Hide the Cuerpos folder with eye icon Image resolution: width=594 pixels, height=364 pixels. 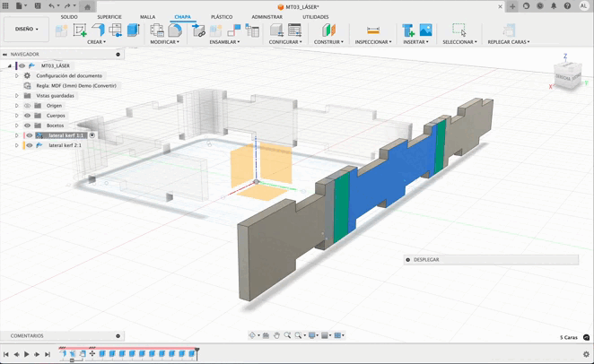click(x=27, y=116)
